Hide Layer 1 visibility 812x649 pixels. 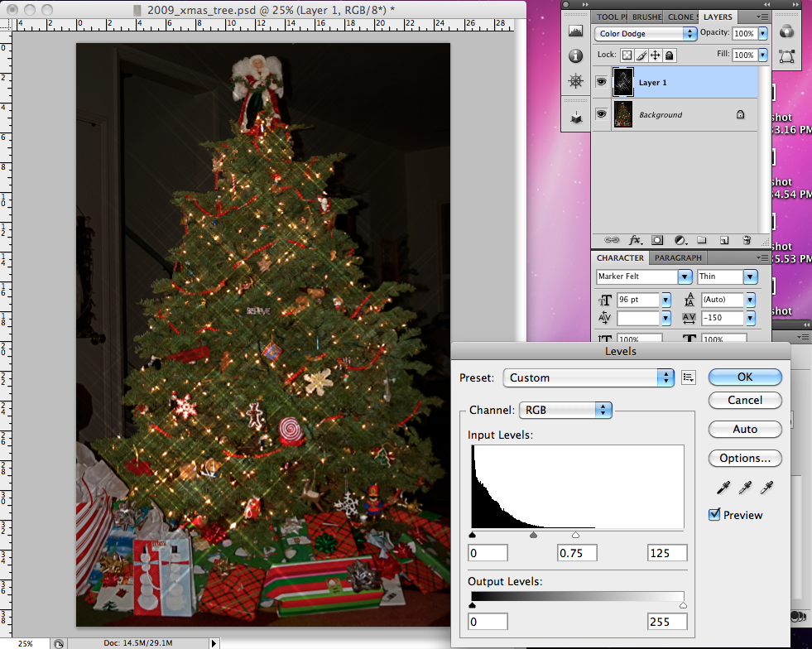(x=601, y=82)
